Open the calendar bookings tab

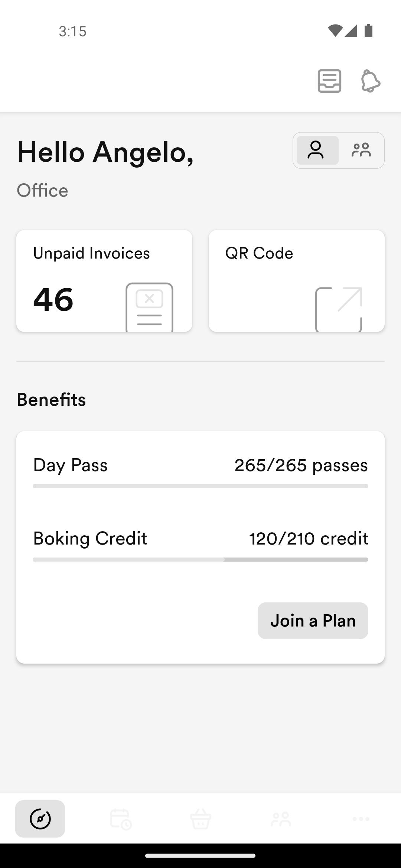(x=120, y=819)
